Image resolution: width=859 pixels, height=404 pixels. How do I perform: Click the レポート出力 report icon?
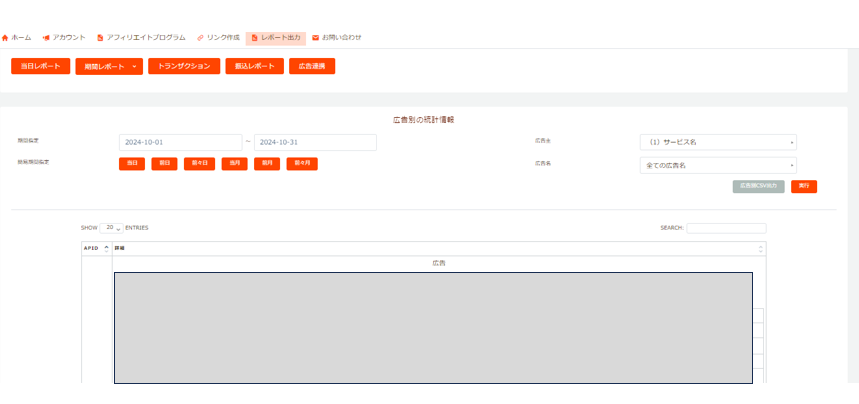click(x=253, y=38)
